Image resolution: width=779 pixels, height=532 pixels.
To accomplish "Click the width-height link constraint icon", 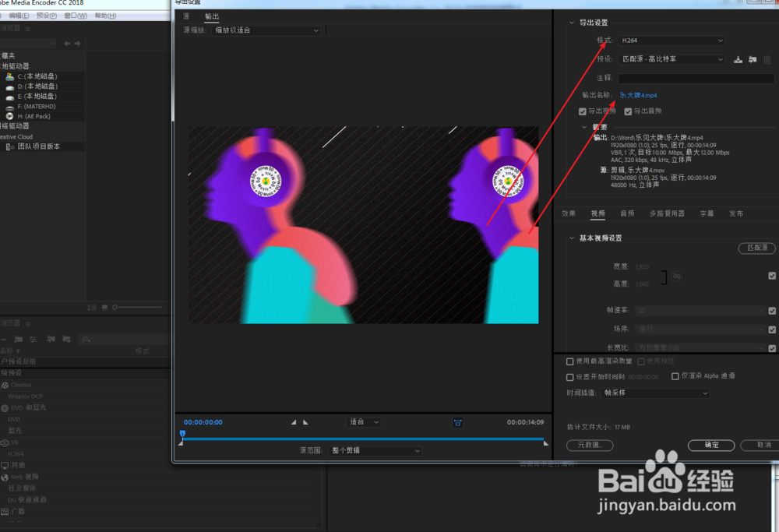I will (677, 277).
